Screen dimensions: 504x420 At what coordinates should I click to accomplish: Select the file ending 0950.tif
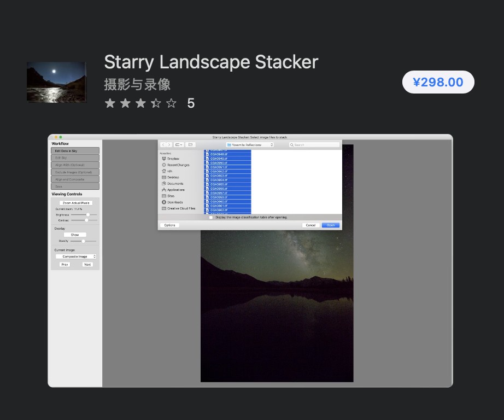click(x=227, y=163)
